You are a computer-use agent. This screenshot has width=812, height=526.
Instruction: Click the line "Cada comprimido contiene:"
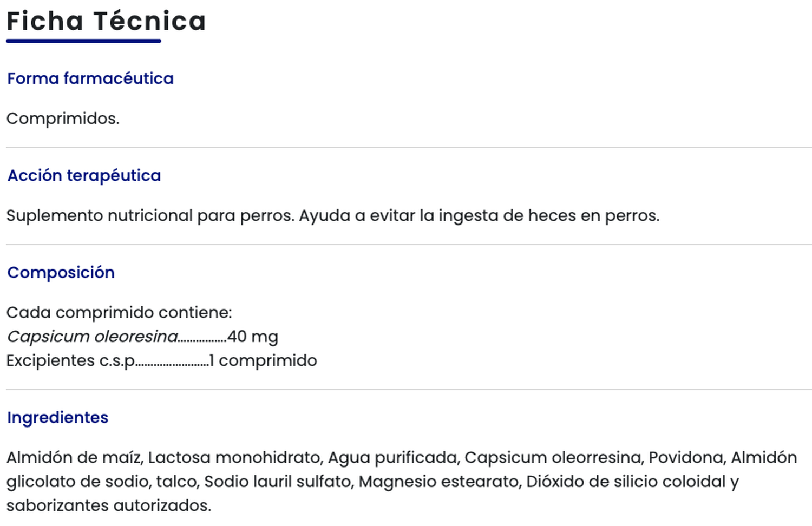click(x=119, y=312)
